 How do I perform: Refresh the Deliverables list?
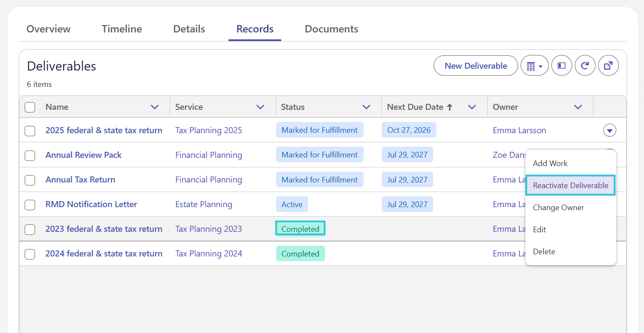pyautogui.click(x=585, y=66)
